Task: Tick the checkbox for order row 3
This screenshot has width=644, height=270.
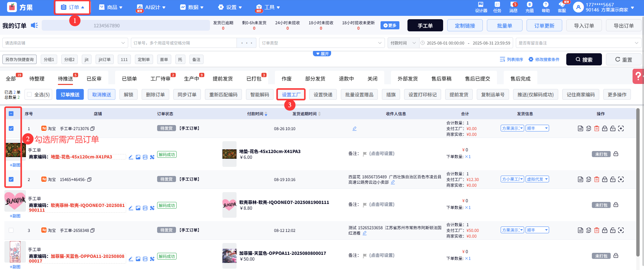Action: 11,230
